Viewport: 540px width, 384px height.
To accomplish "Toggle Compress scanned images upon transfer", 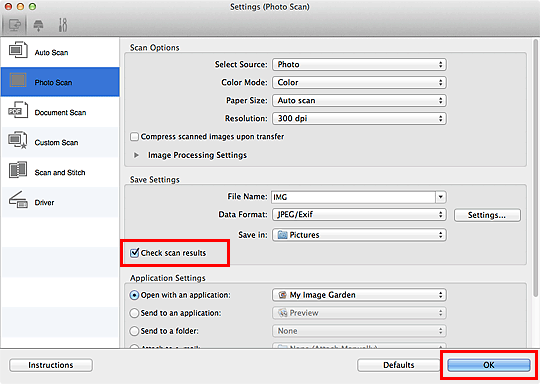I will (x=134, y=137).
